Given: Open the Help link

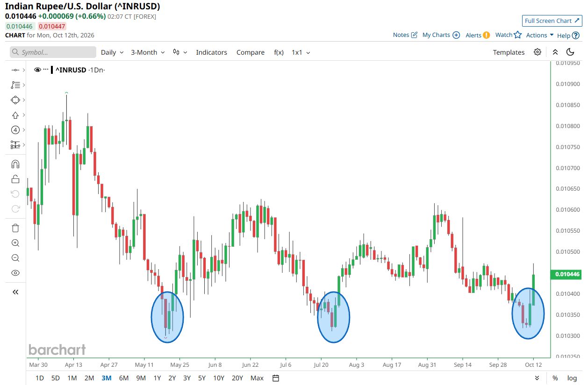Looking at the screenshot, I should coord(568,35).
